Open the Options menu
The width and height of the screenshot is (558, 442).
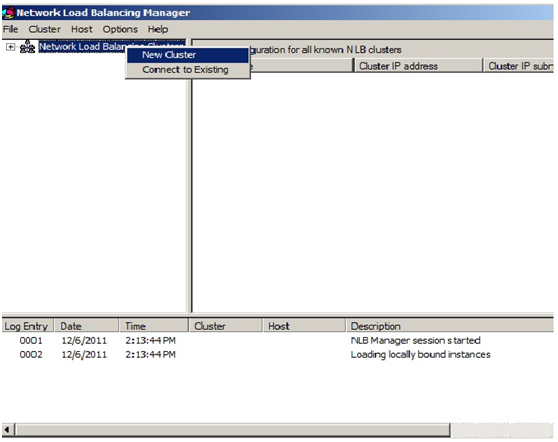click(x=120, y=29)
